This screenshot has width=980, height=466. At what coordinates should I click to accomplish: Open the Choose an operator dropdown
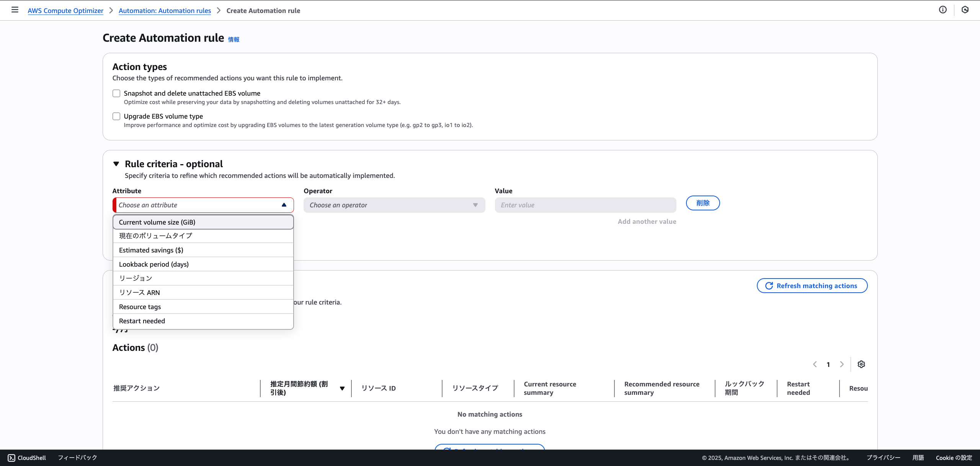(394, 205)
